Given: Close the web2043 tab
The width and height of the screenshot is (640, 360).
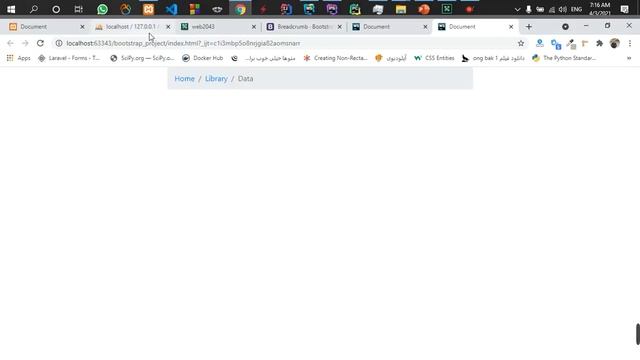Looking at the screenshot, I should pos(253,27).
